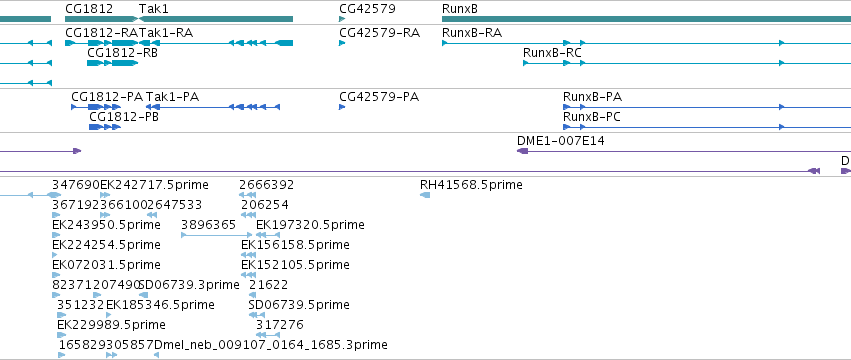Click the 317276 EST feature

point(268,335)
